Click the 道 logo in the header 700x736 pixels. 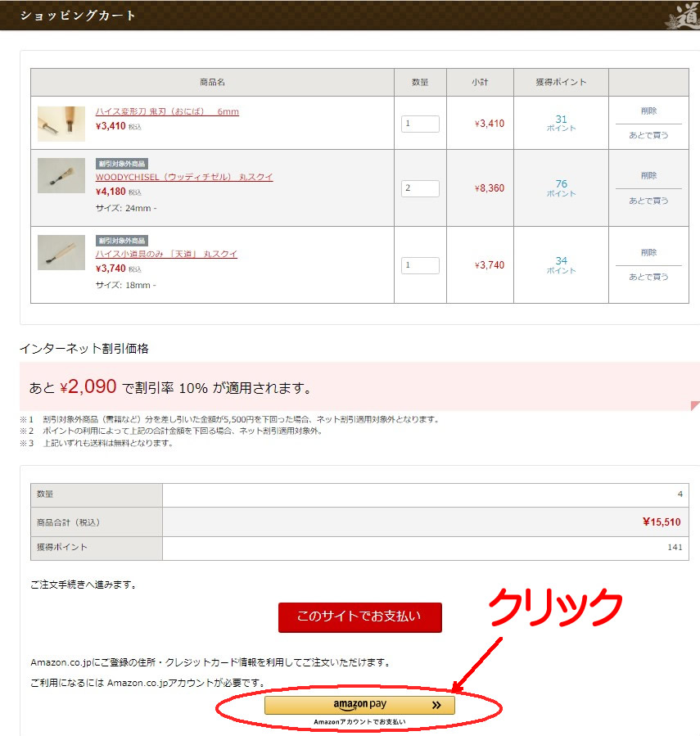684,16
